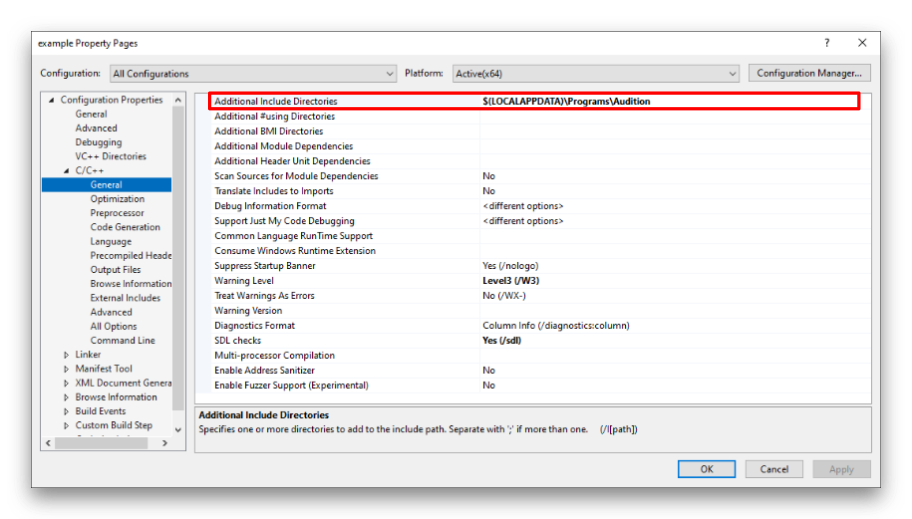912x519 pixels.
Task: Expand the Build Events node
Action: (x=67, y=411)
